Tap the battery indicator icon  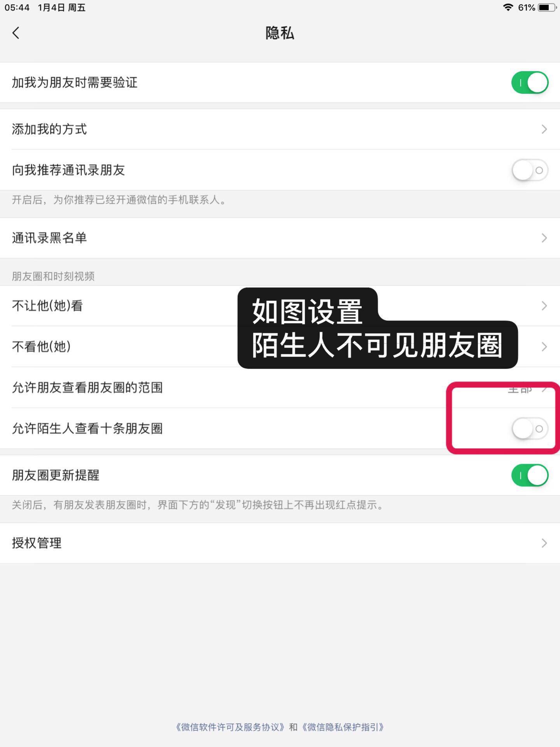[547, 7]
